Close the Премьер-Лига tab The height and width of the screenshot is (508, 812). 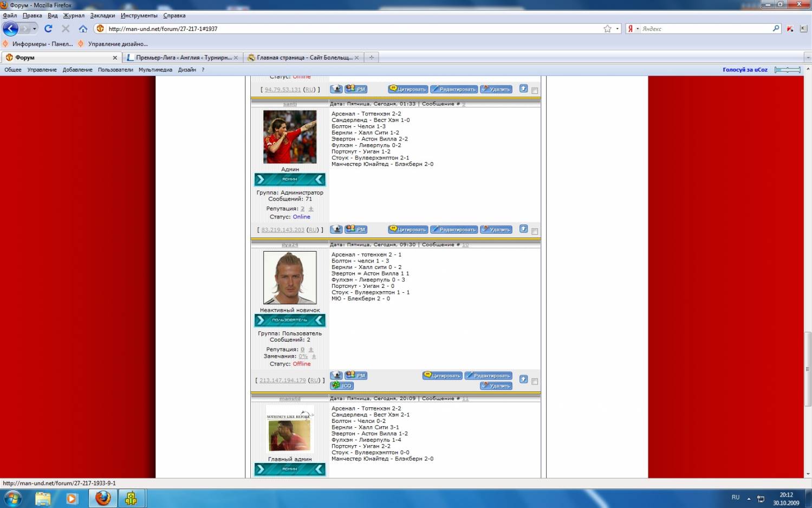pyautogui.click(x=236, y=57)
